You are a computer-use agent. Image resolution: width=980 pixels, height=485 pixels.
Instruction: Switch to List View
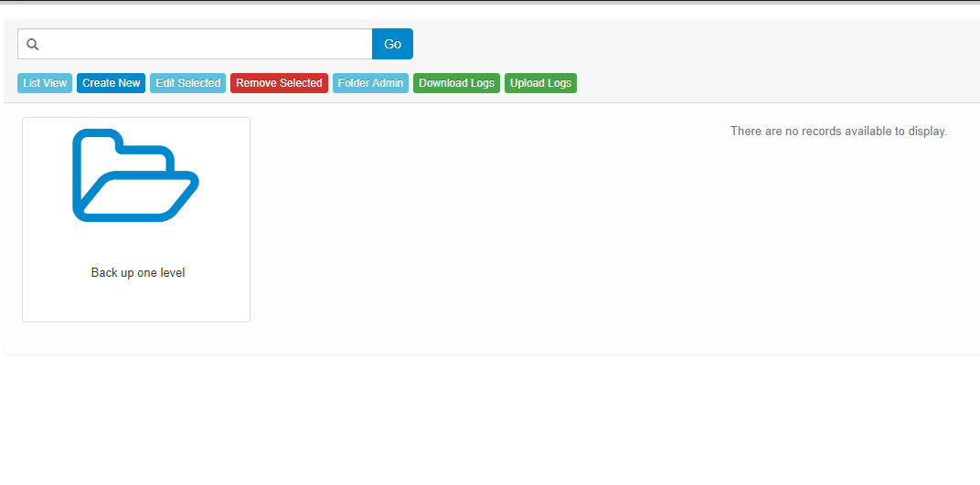coord(45,83)
